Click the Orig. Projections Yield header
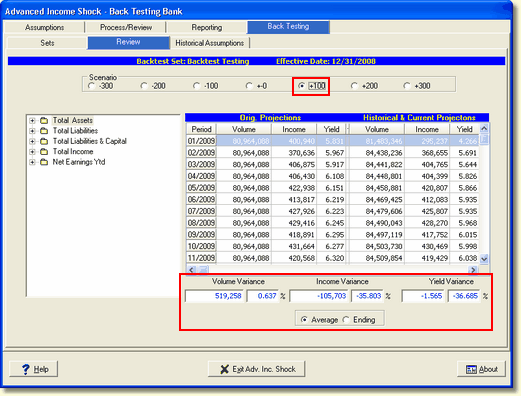 coord(331,129)
